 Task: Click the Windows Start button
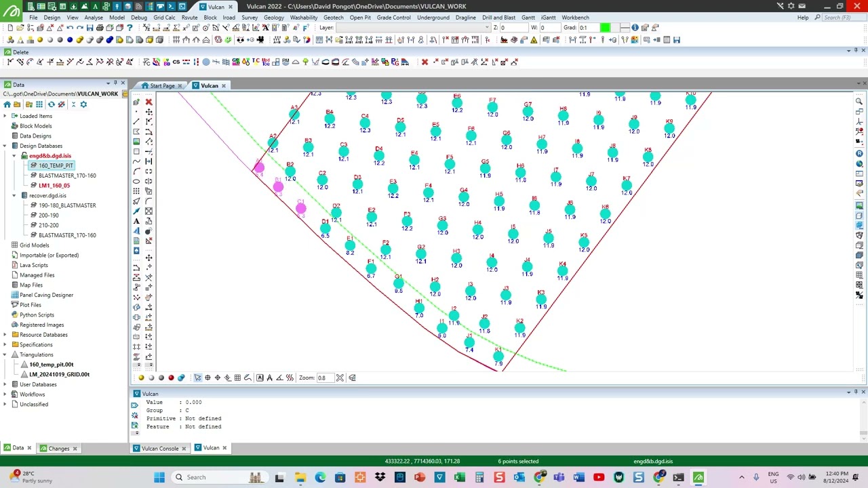pos(159,477)
